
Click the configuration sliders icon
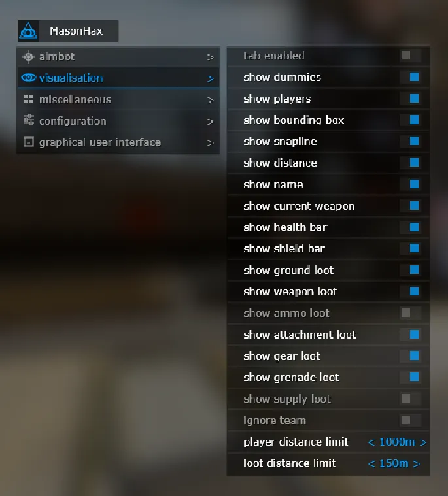[x=29, y=120]
